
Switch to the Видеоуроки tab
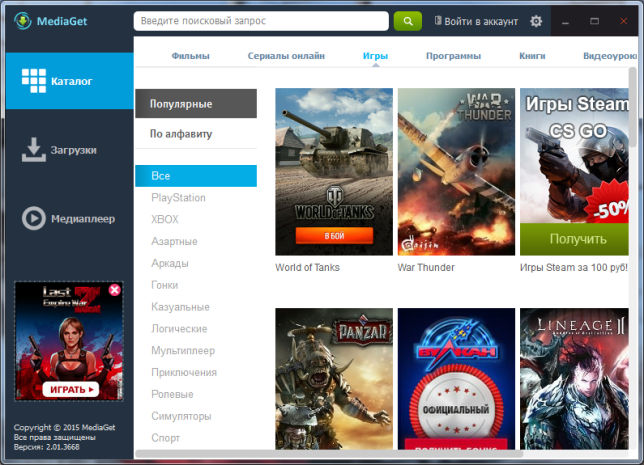(610, 56)
